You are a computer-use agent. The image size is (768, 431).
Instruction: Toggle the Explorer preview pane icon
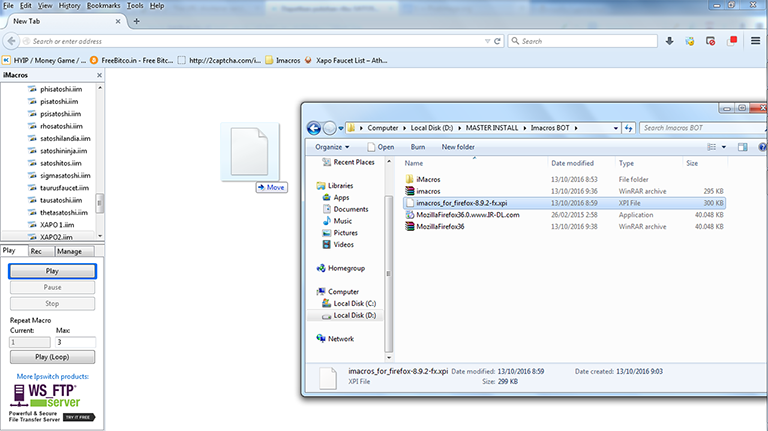743,147
